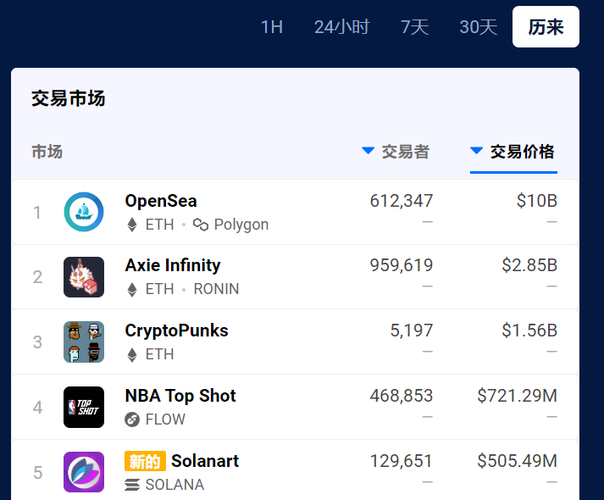604x500 pixels.
Task: Switch to the 30天 time range
Action: pyautogui.click(x=478, y=27)
